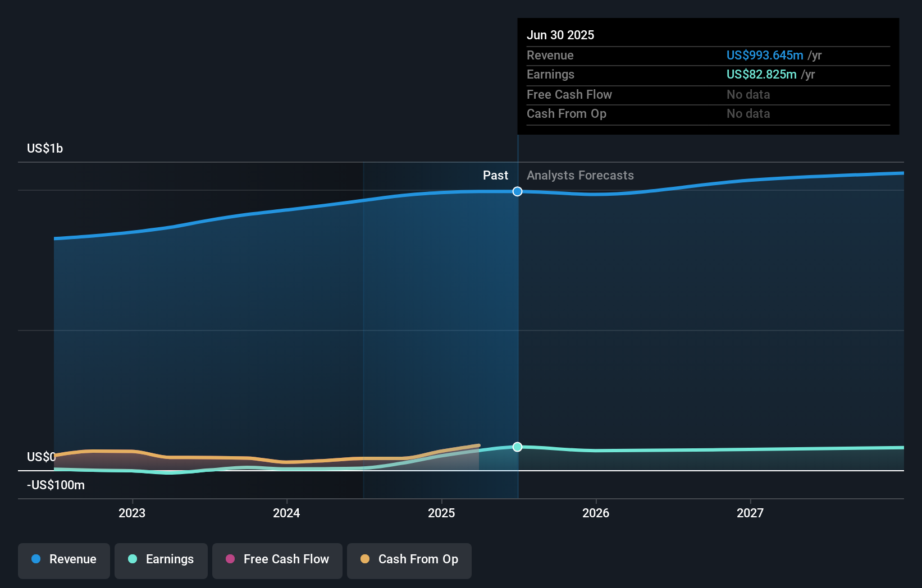Click No data beside tooltip Cash From Op
The image size is (922, 588).
click(x=748, y=113)
